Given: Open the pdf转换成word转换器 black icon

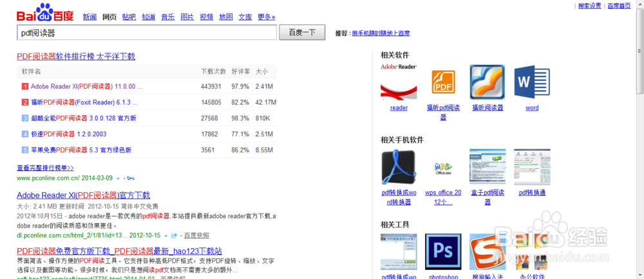Looking at the screenshot, I should click(399, 167).
